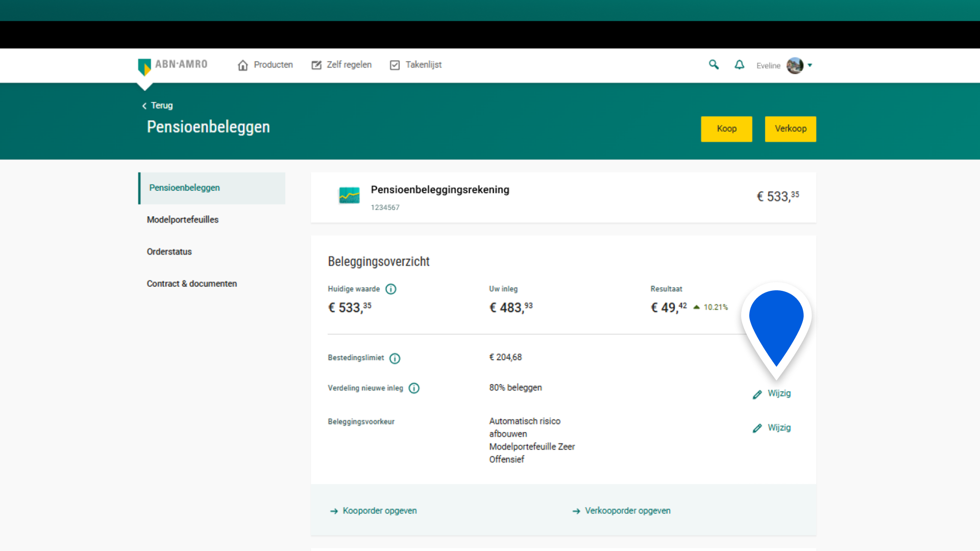The image size is (980, 551).
Task: Go back using Terug chevron
Action: click(x=144, y=106)
